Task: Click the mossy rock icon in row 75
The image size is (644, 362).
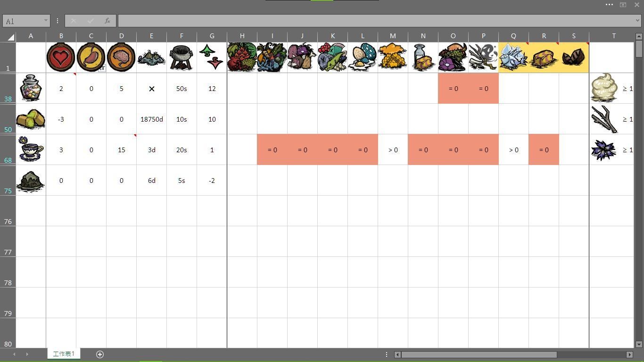Action: click(x=31, y=180)
